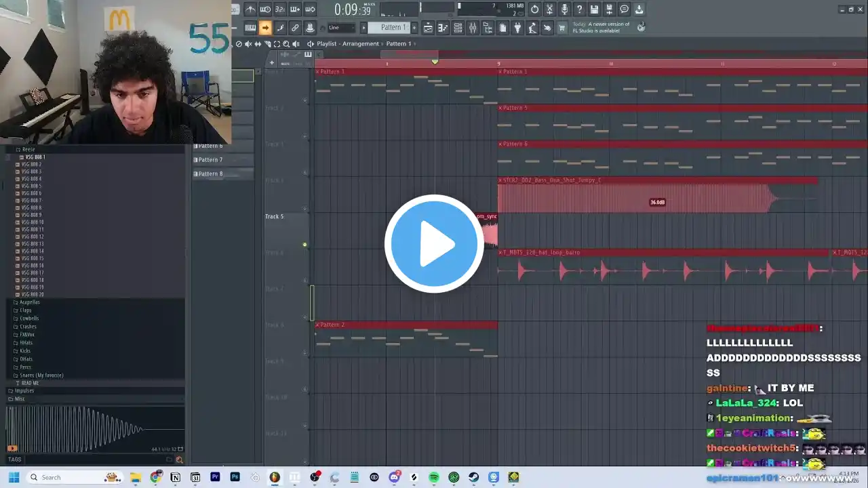The height and width of the screenshot is (488, 868).
Task: Select the zoom magnifier tool in Playlist
Action: 286,44
